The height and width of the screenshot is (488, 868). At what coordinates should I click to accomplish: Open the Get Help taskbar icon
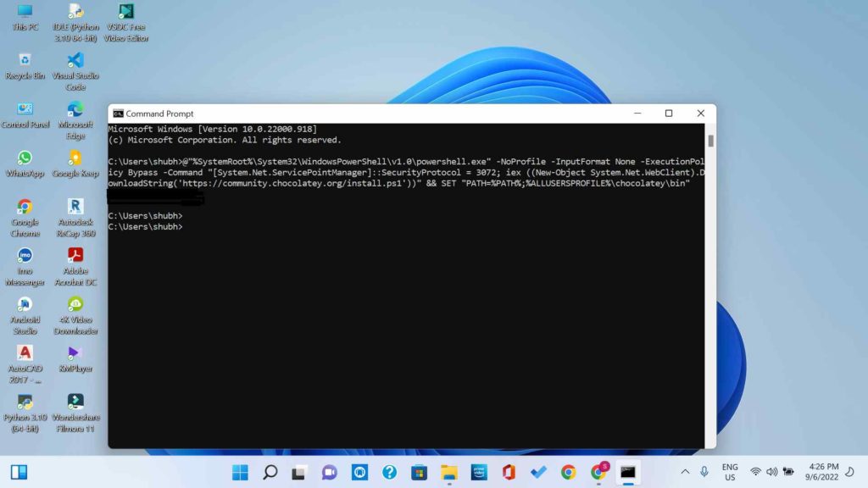pos(389,472)
